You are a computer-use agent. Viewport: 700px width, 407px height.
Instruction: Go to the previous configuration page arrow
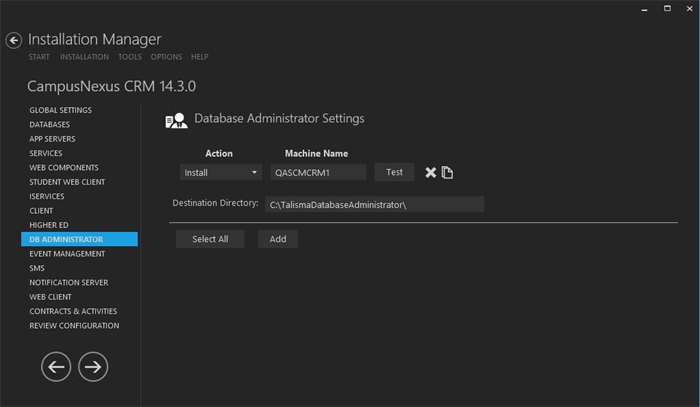click(x=56, y=367)
